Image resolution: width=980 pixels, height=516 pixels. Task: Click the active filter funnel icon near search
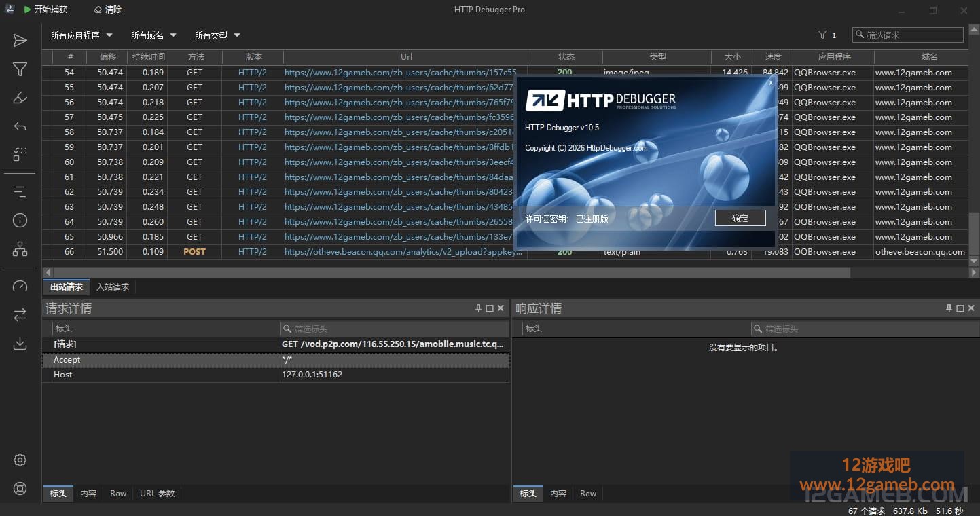click(822, 35)
